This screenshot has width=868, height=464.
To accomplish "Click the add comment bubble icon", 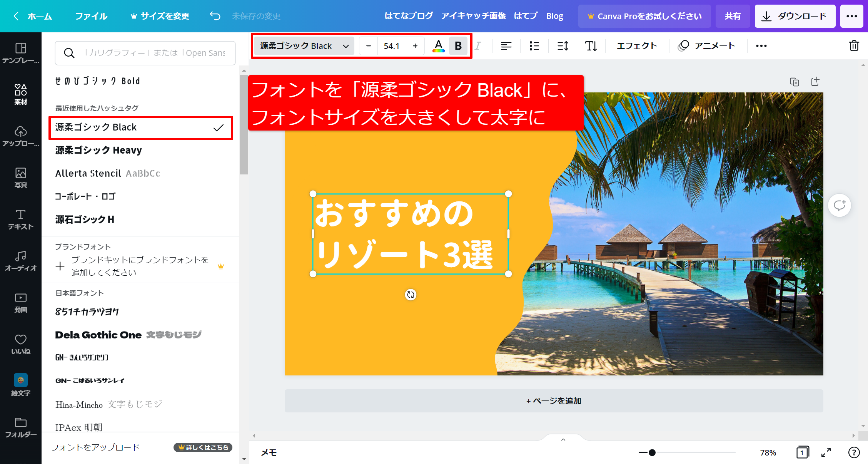I will coord(840,205).
